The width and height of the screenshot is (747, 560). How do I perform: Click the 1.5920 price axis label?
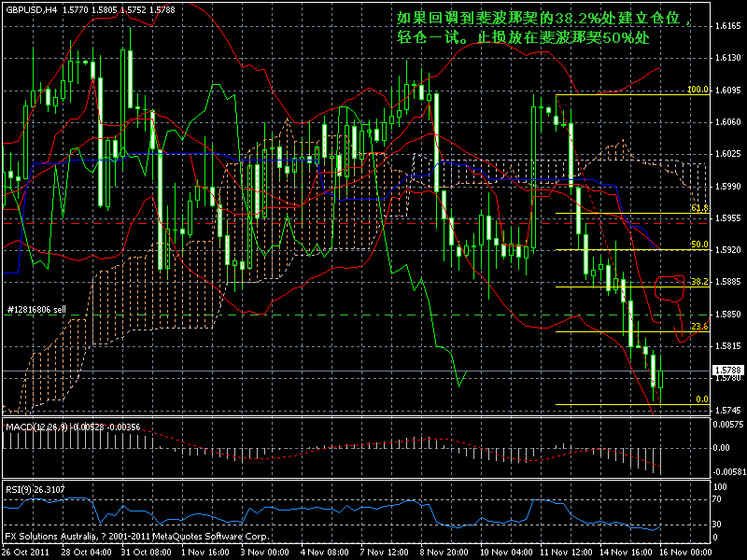pos(728,250)
